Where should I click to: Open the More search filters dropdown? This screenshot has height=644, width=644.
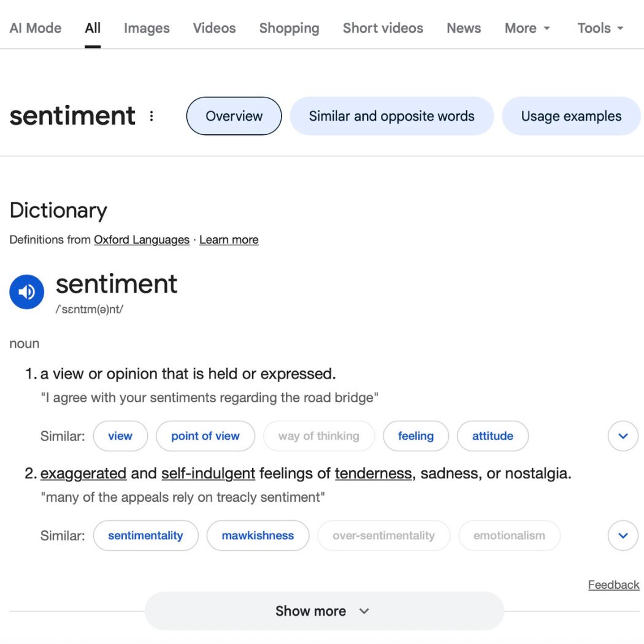(527, 28)
